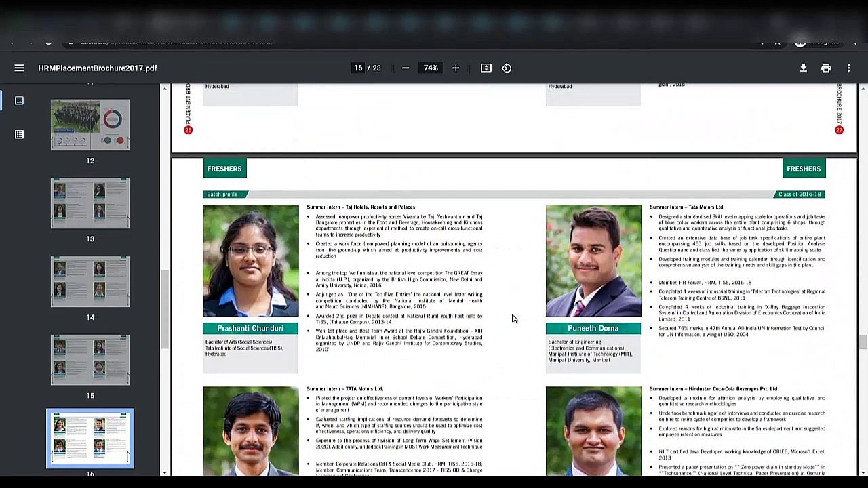Click the left FRESHERS header label

click(x=224, y=169)
